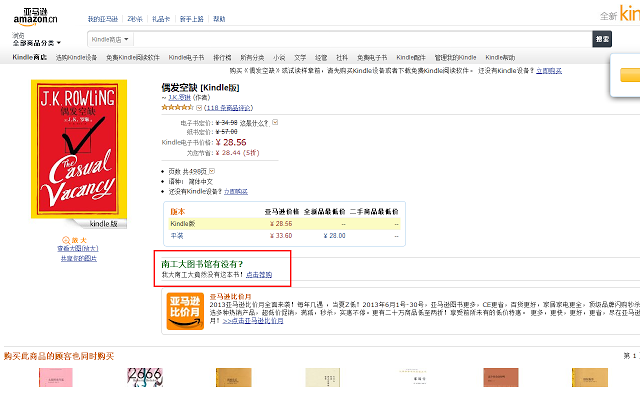
Task: Open 我的亚马逊 top link
Action: [102, 19]
